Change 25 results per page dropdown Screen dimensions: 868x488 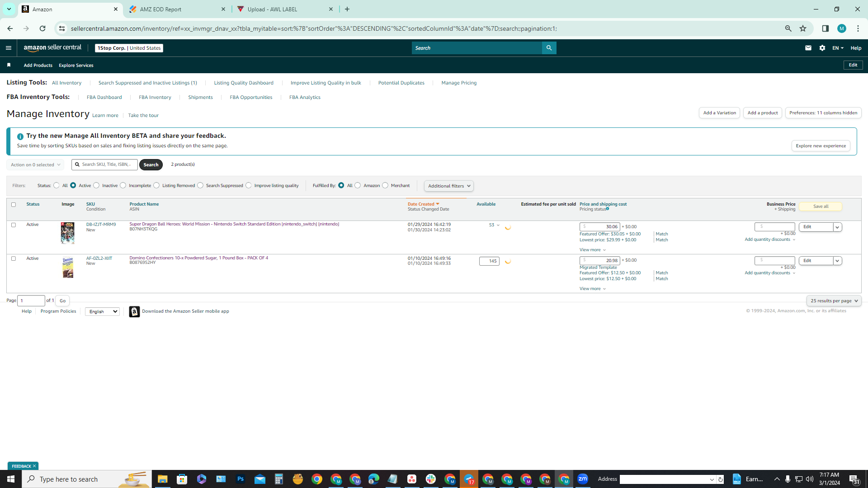point(834,301)
